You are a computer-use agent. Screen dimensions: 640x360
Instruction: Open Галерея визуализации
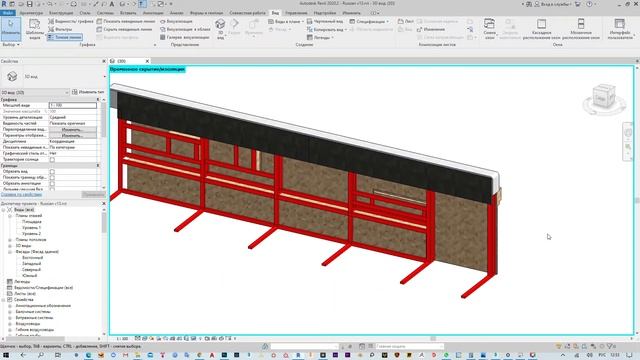[185, 37]
